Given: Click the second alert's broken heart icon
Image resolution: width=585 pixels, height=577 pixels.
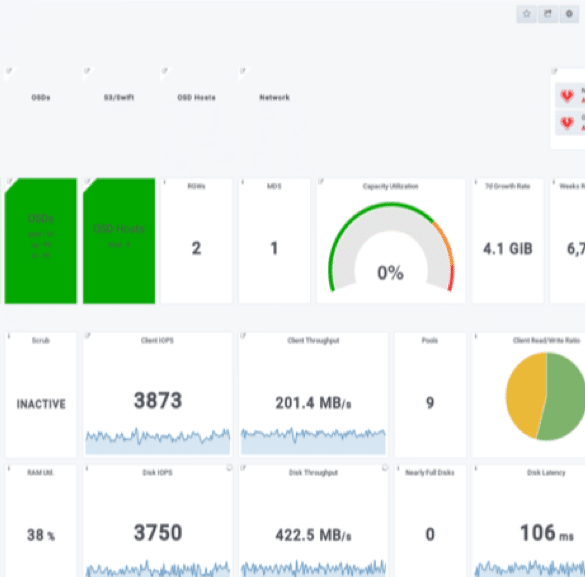Looking at the screenshot, I should [x=567, y=123].
